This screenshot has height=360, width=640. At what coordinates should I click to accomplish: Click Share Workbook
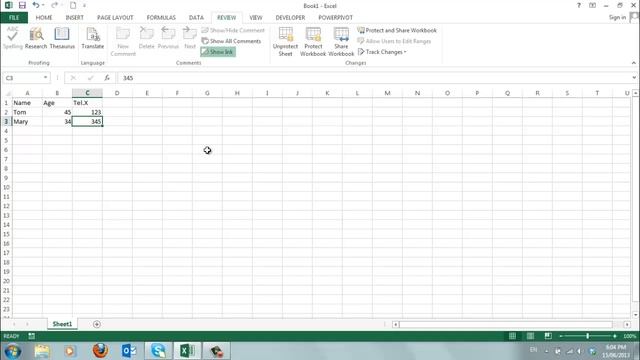pyautogui.click(x=341, y=41)
